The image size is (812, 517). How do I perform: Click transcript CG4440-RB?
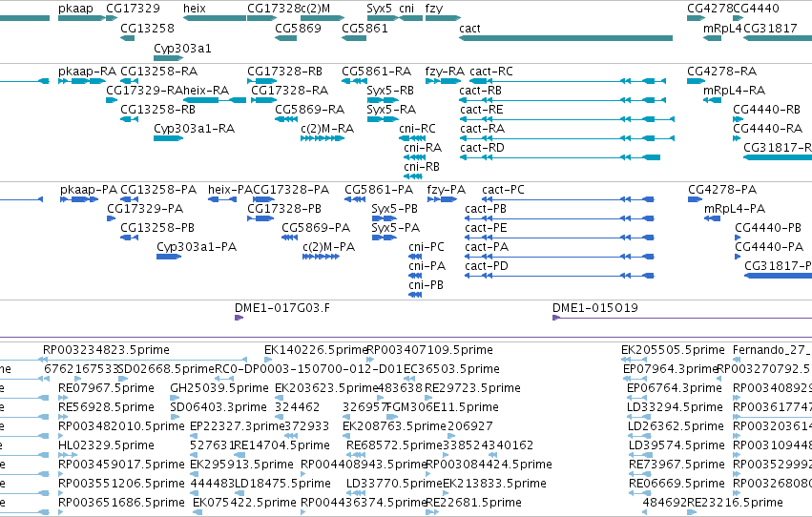point(767,110)
